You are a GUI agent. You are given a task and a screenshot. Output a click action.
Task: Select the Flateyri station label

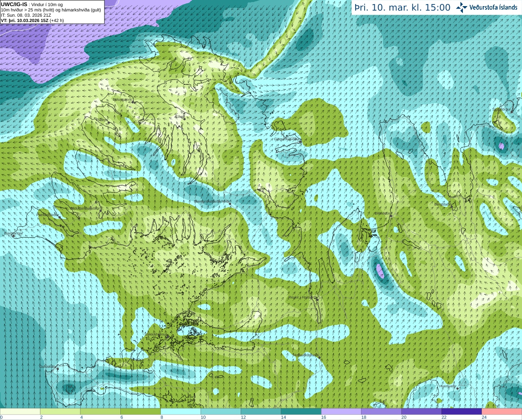click(x=102, y=119)
